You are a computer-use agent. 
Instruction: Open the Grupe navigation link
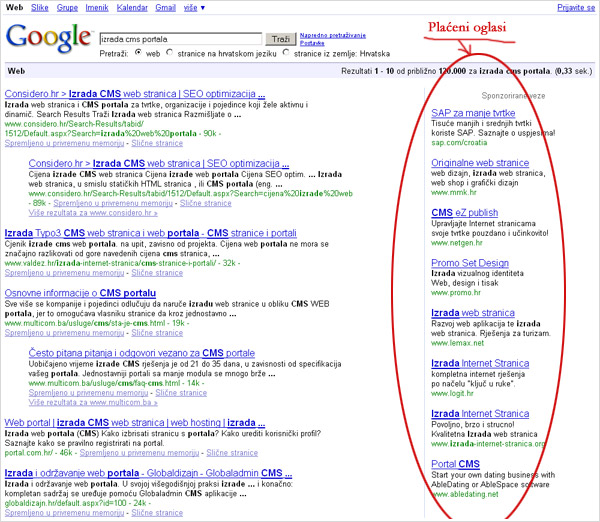coord(67,7)
